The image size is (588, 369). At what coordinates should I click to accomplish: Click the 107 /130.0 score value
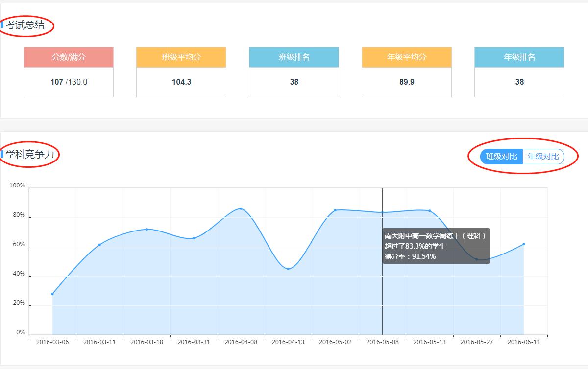69,82
